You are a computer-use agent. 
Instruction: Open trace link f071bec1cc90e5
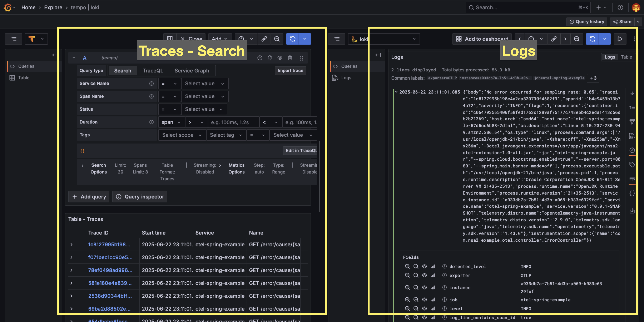coord(110,257)
